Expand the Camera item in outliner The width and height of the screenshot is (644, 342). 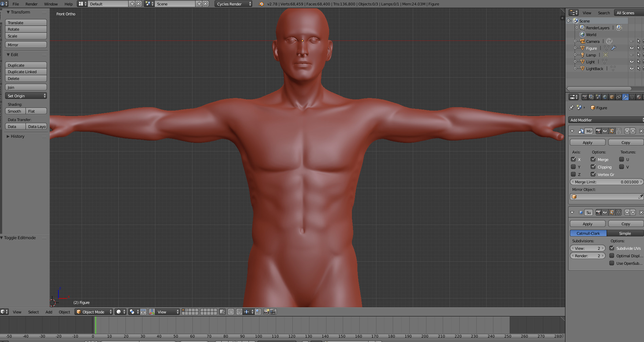click(x=575, y=41)
